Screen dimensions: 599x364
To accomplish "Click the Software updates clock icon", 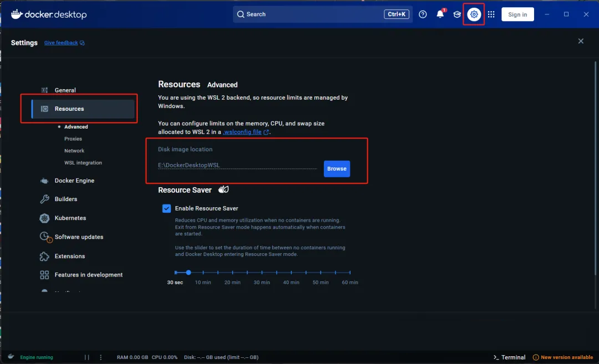I will pyautogui.click(x=45, y=237).
